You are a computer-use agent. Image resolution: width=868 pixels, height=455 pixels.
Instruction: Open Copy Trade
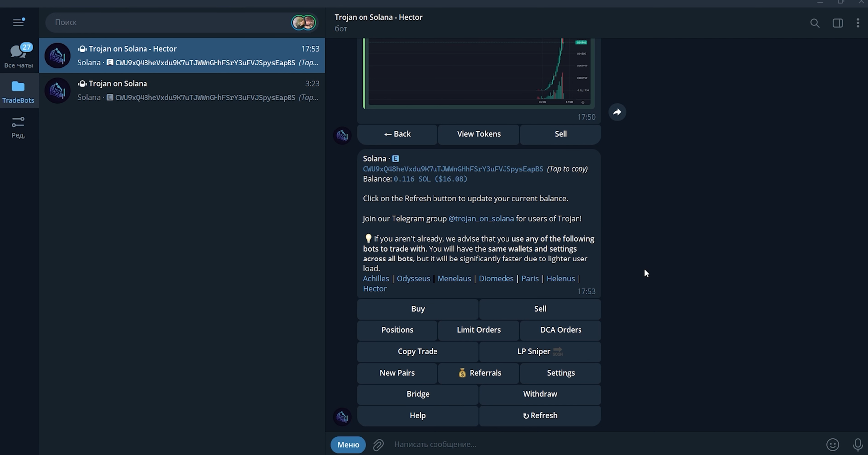click(x=418, y=351)
